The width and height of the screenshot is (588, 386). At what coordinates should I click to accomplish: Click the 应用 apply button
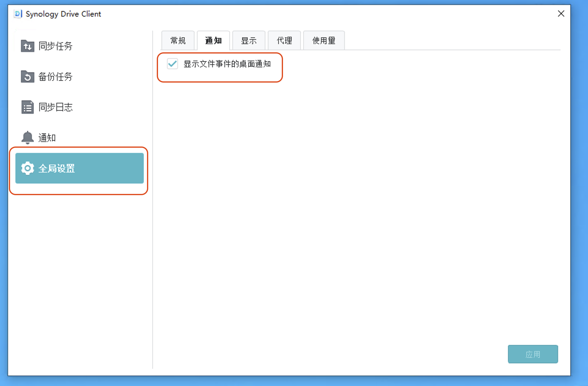[533, 354]
